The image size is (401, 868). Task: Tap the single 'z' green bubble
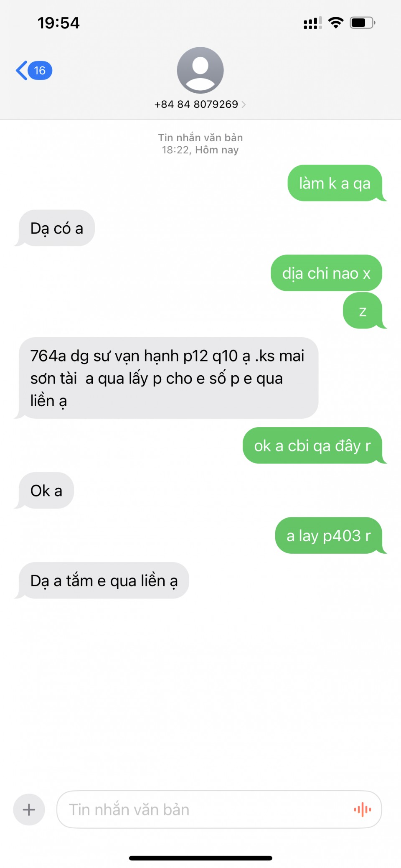pyautogui.click(x=363, y=311)
